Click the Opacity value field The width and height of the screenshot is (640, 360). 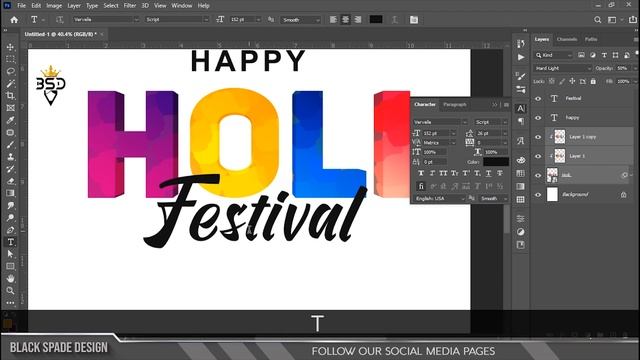coord(624,68)
